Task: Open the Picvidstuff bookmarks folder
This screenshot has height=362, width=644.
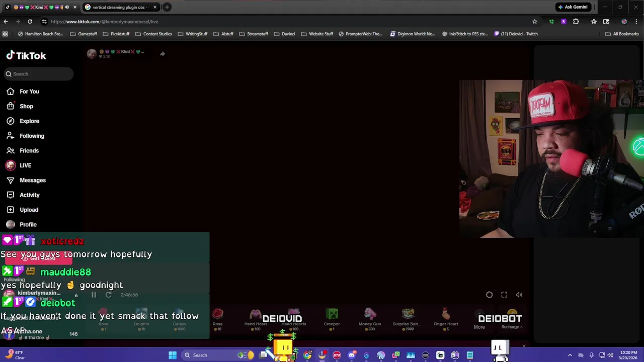Action: tap(116, 34)
